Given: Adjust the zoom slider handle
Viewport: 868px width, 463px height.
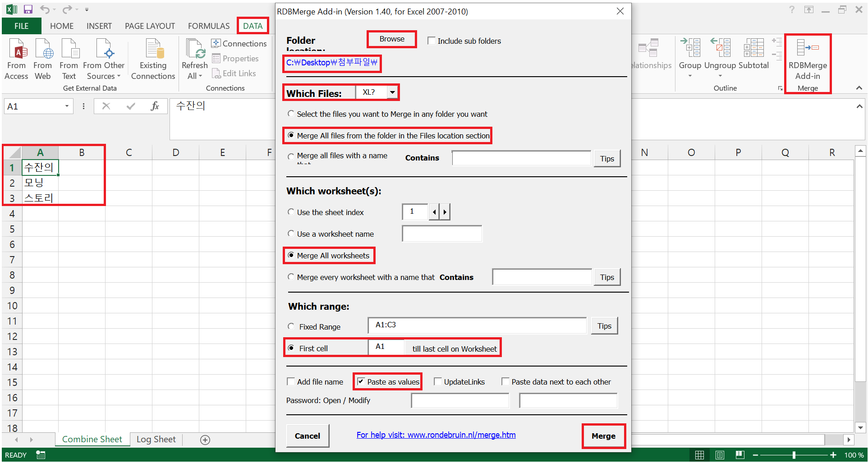Looking at the screenshot, I should (794, 455).
